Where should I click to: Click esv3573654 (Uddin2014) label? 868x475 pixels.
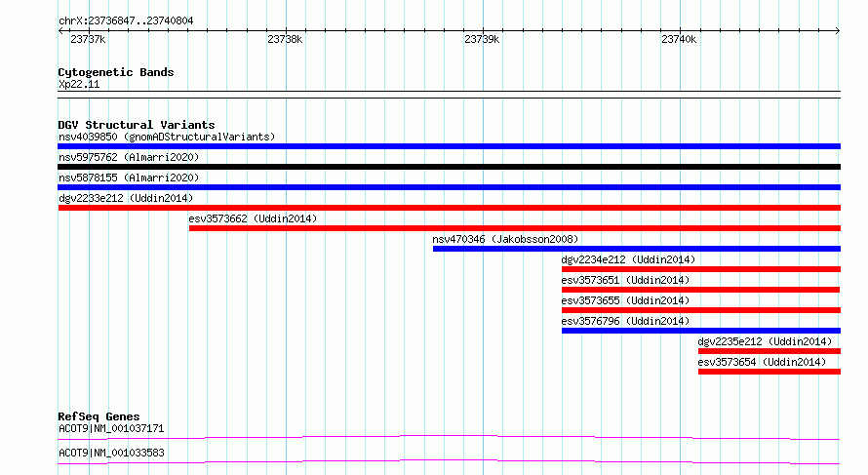click(763, 362)
